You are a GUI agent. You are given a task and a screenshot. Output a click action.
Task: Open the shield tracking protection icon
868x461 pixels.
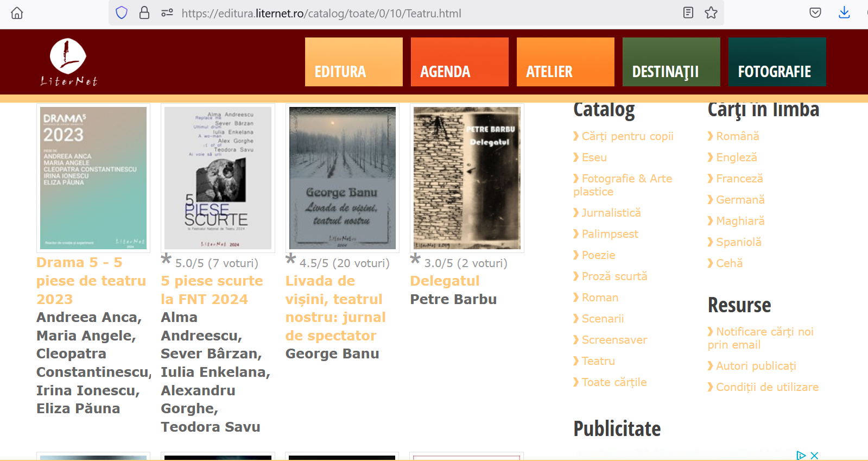(x=122, y=13)
